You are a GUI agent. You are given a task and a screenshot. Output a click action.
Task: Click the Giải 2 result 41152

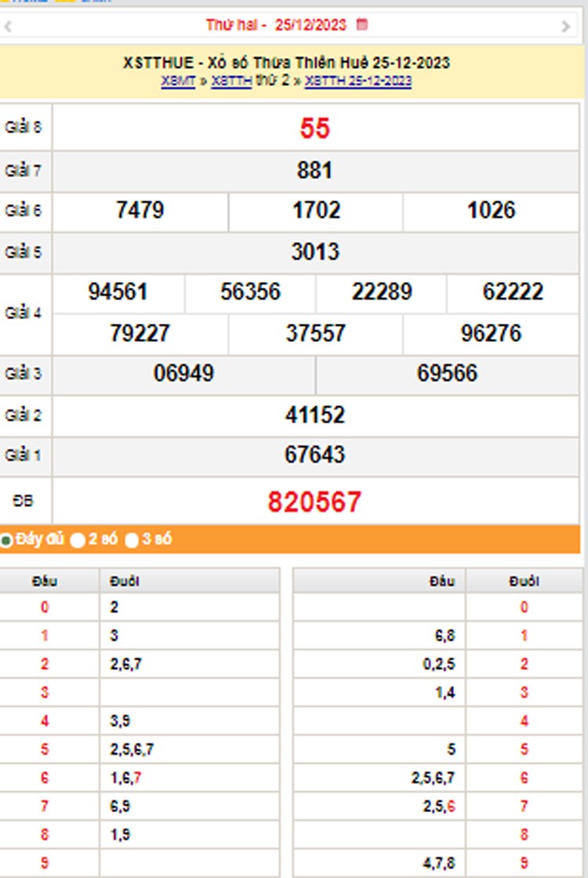click(x=314, y=415)
